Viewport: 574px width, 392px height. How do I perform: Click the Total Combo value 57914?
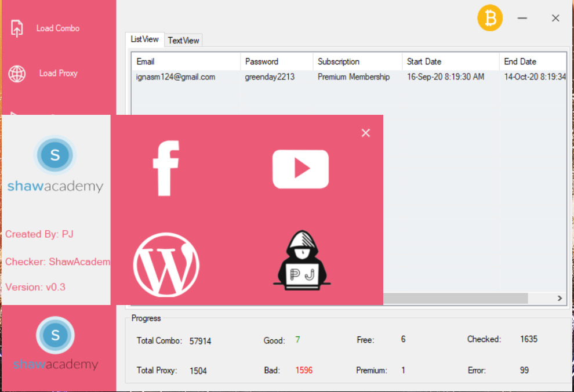pos(200,341)
